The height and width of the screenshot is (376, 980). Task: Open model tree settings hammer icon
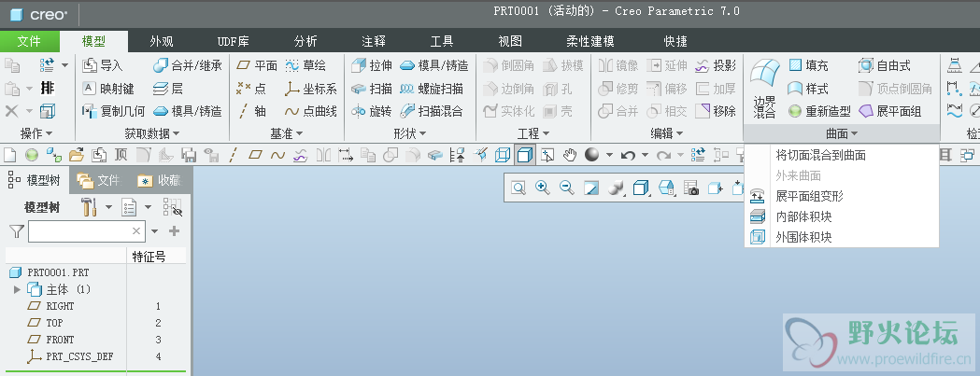[90, 207]
